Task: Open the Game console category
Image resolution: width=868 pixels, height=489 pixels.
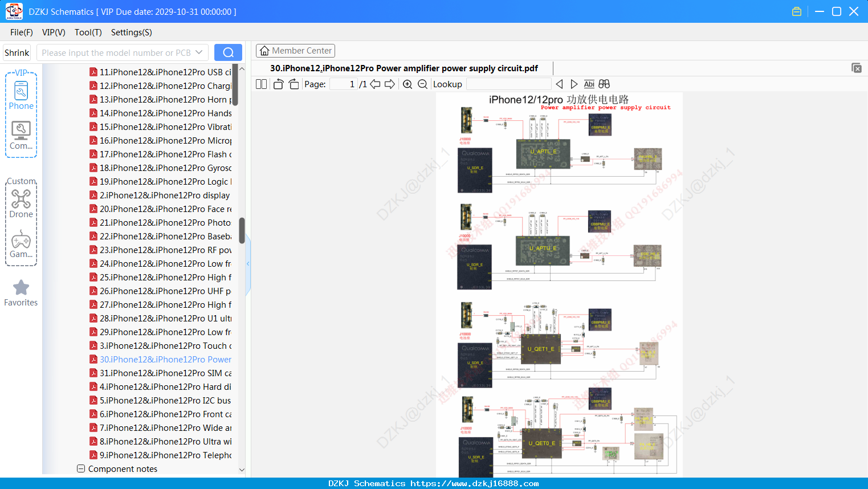Action: [x=21, y=244]
